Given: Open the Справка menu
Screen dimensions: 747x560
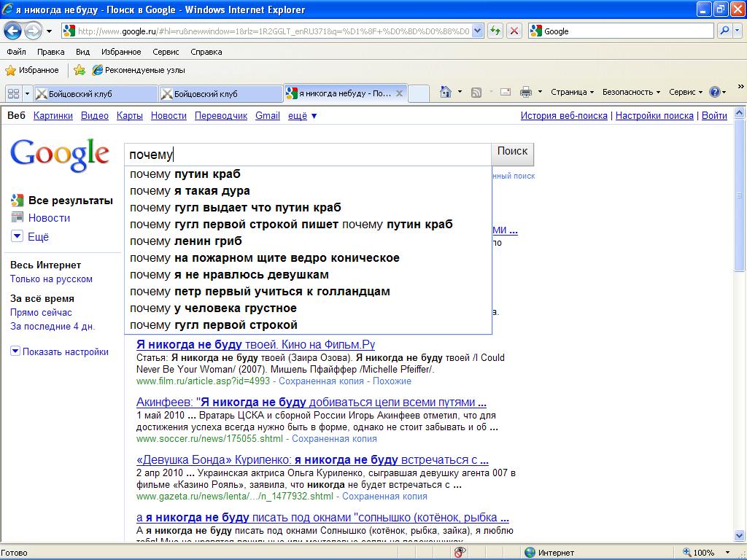Looking at the screenshot, I should click(206, 52).
